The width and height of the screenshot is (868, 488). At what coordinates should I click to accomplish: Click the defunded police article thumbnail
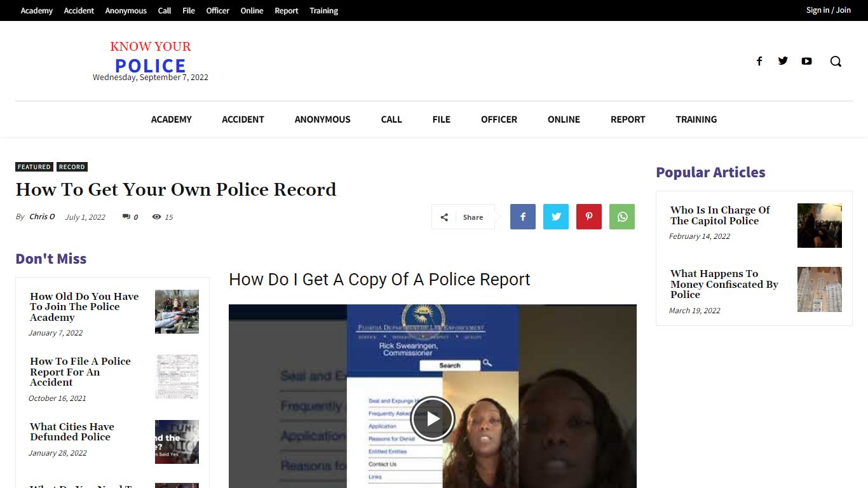click(177, 442)
